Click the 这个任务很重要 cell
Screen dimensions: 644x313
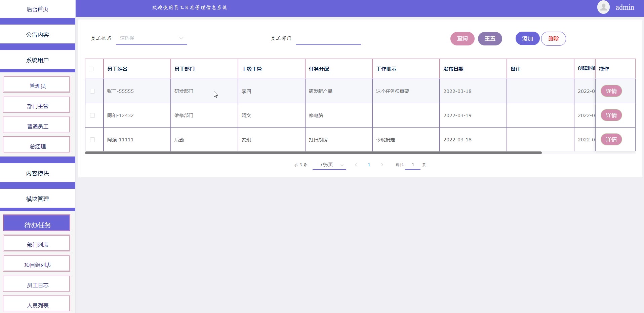406,91
